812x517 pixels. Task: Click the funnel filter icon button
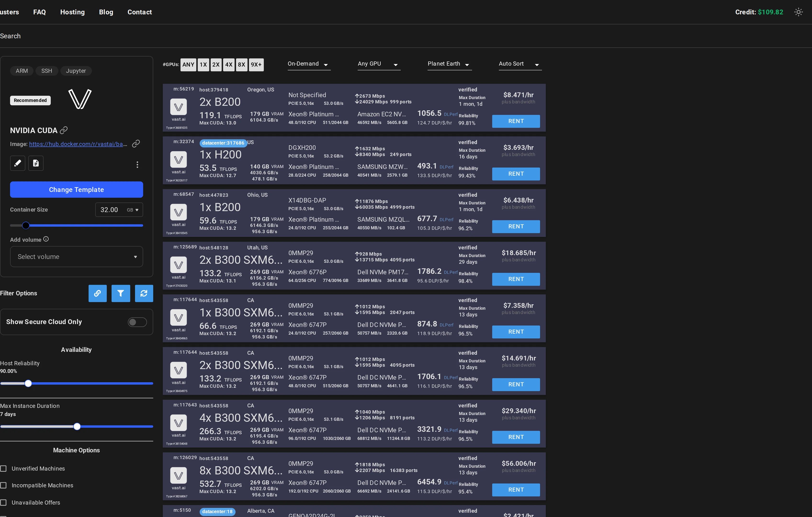pyautogui.click(x=121, y=293)
